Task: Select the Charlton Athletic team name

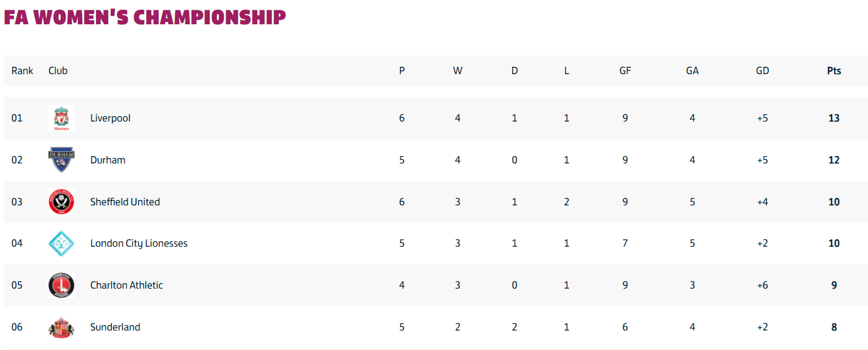Action: [x=126, y=285]
